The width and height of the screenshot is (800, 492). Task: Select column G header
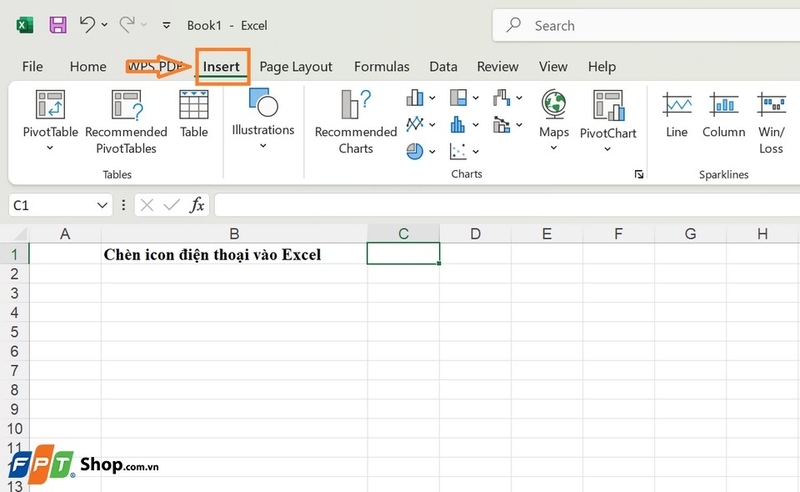tap(690, 234)
